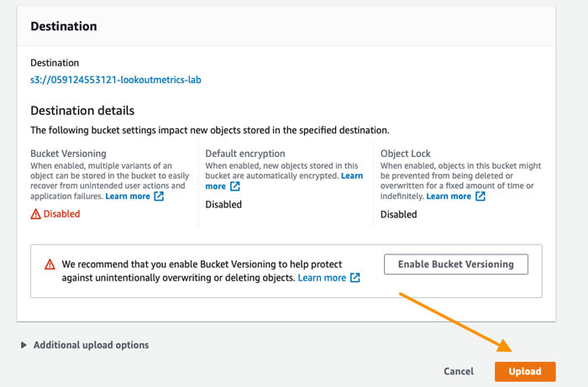
Task: Open Learn more under Object Lock
Action: tap(449, 196)
